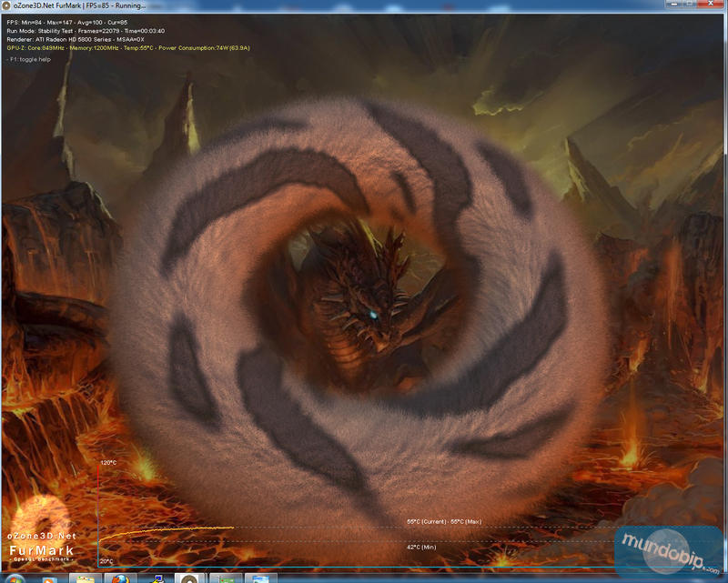Click the FPS Min/Max/Avg stats line
The height and width of the screenshot is (583, 728).
66,22
